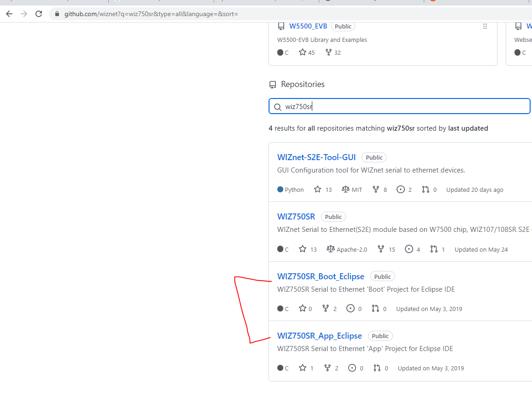Viewport: 532px width, 409px height.
Task: View stargazers of W5500_EVB (45 stars)
Action: (307, 52)
